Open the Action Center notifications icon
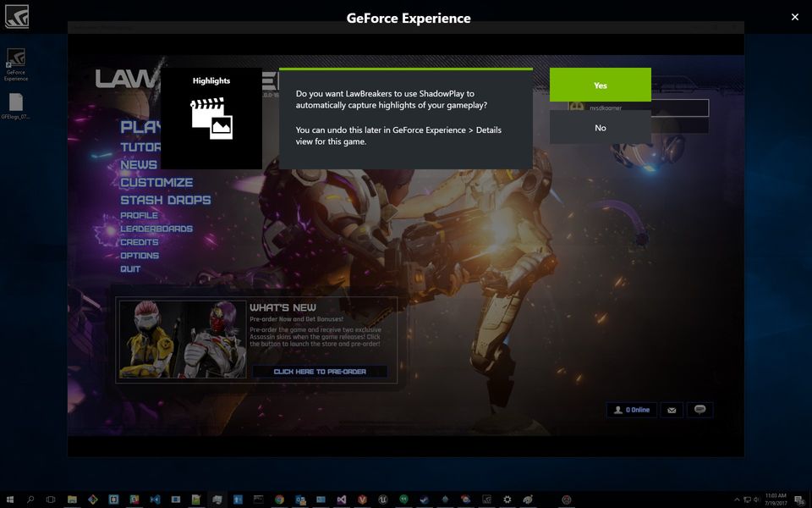The image size is (812, 508). 799,500
